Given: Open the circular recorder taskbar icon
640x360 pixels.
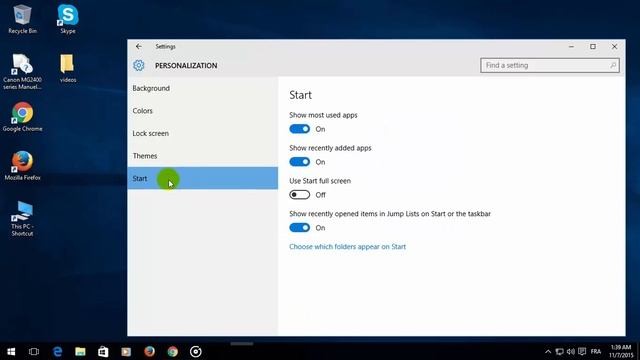Looking at the screenshot, I should coord(196,351).
